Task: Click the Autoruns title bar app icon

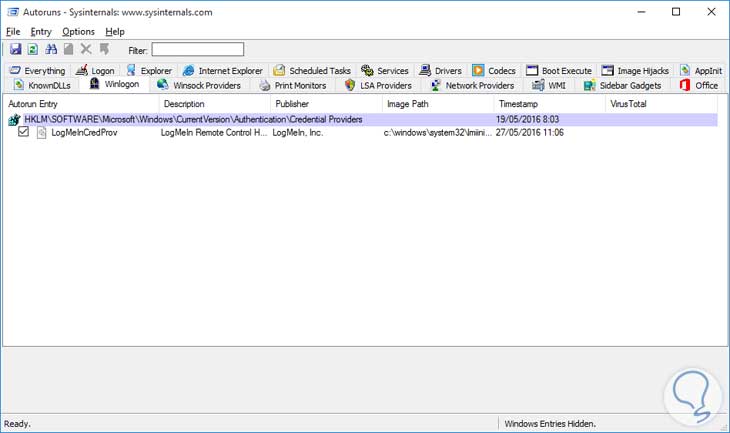Action: (13, 12)
